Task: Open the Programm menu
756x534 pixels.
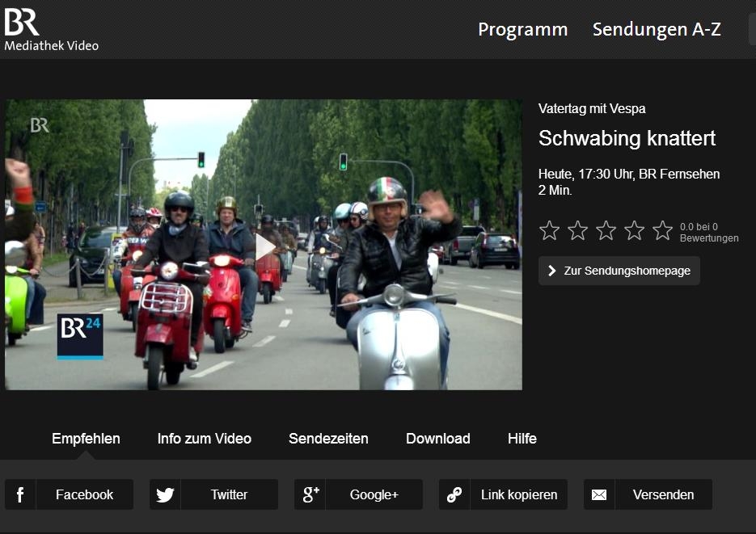Action: point(522,30)
